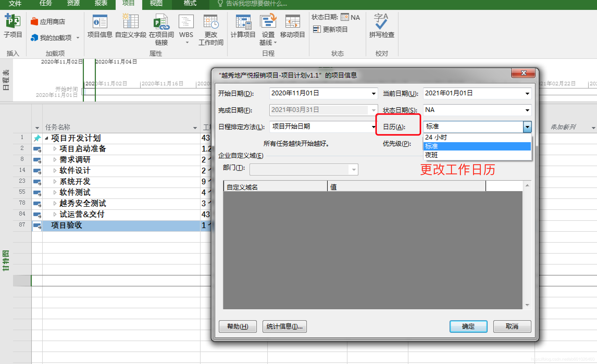597x364 pixels.
Task: Select the 项目验收 task row
Action: pos(121,225)
